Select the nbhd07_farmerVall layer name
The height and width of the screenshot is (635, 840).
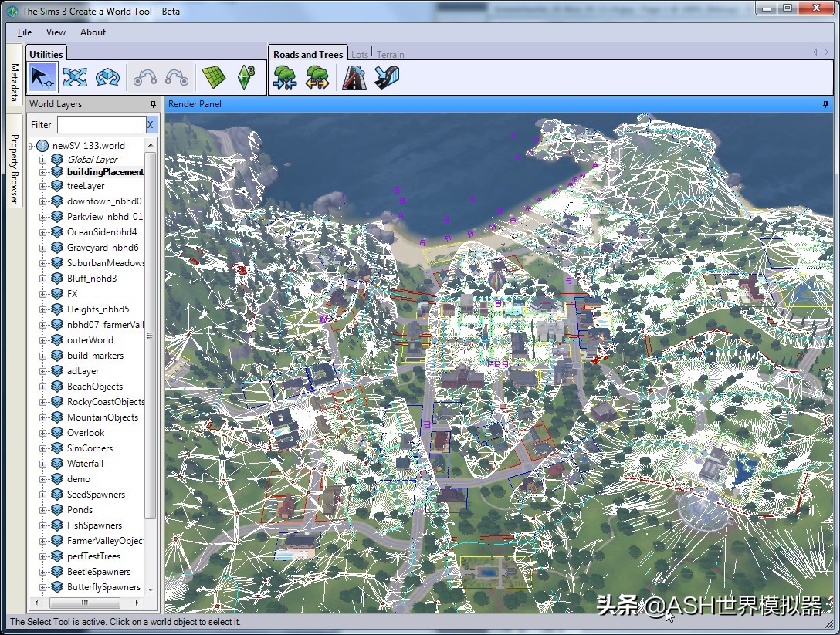click(x=105, y=325)
